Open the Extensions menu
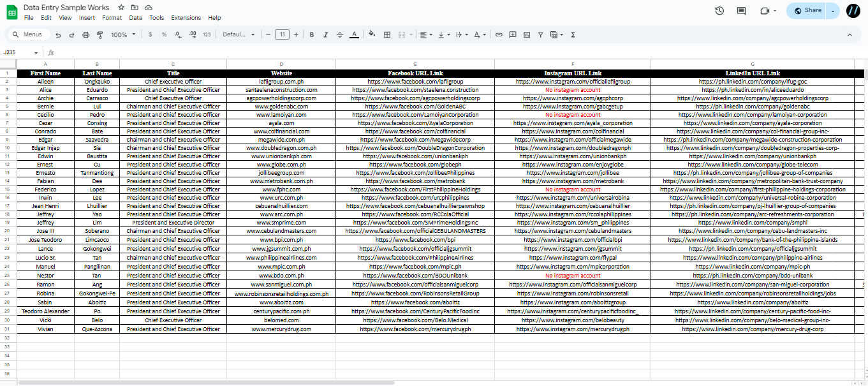868x386 pixels. tap(186, 18)
